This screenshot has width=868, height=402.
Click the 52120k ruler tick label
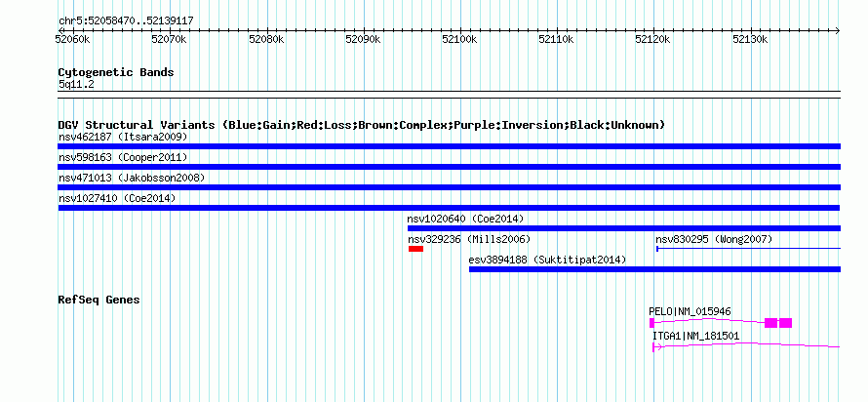[653, 40]
